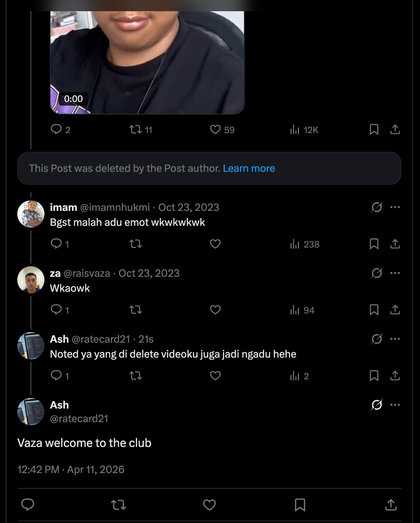Play the video thumbnail showing 0:00
Image resolution: width=420 pixels, height=523 pixels.
pyautogui.click(x=147, y=61)
